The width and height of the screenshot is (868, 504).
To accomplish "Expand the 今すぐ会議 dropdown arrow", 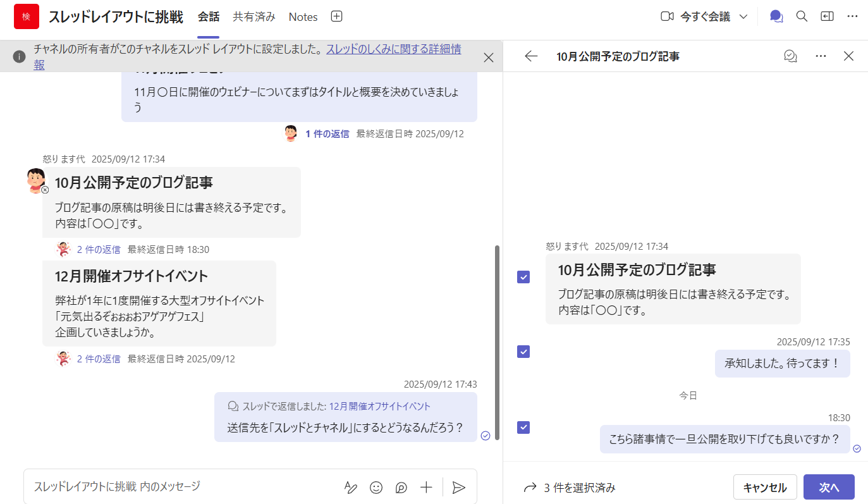I will click(x=743, y=16).
